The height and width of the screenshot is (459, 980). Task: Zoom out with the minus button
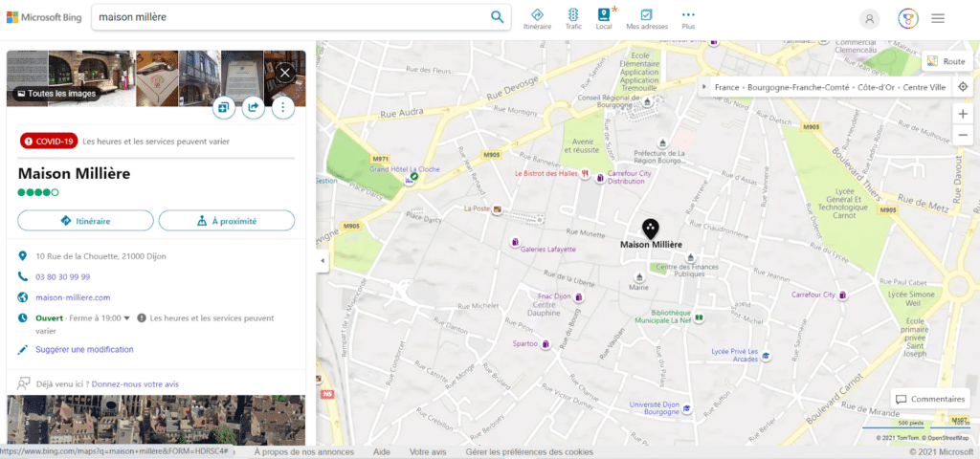(963, 135)
